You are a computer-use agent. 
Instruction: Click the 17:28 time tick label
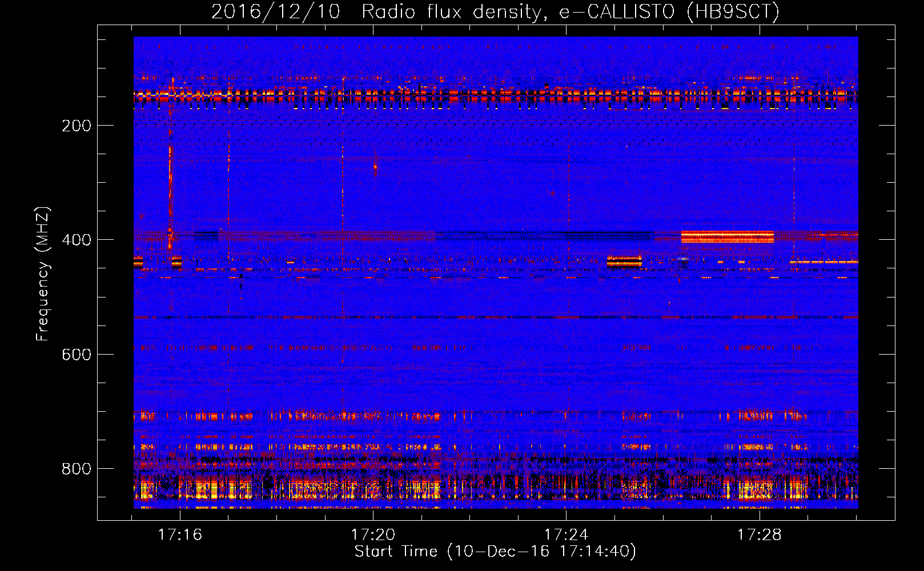tap(760, 535)
